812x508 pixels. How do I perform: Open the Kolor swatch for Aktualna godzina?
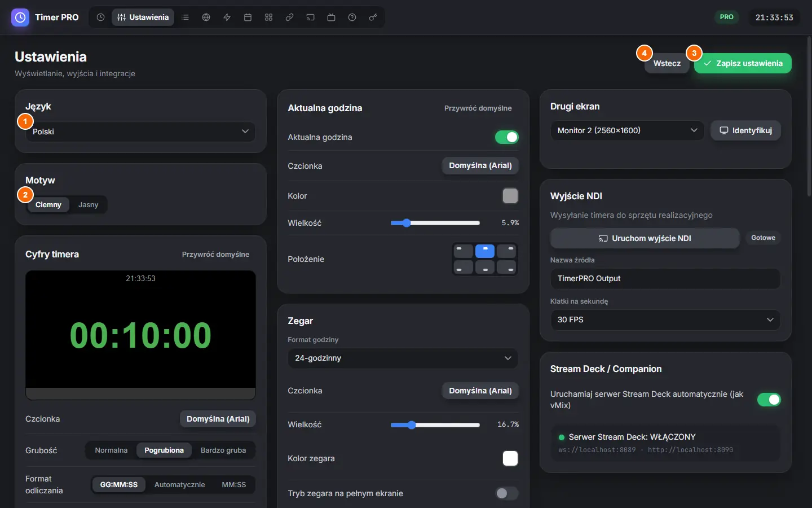[x=510, y=196]
